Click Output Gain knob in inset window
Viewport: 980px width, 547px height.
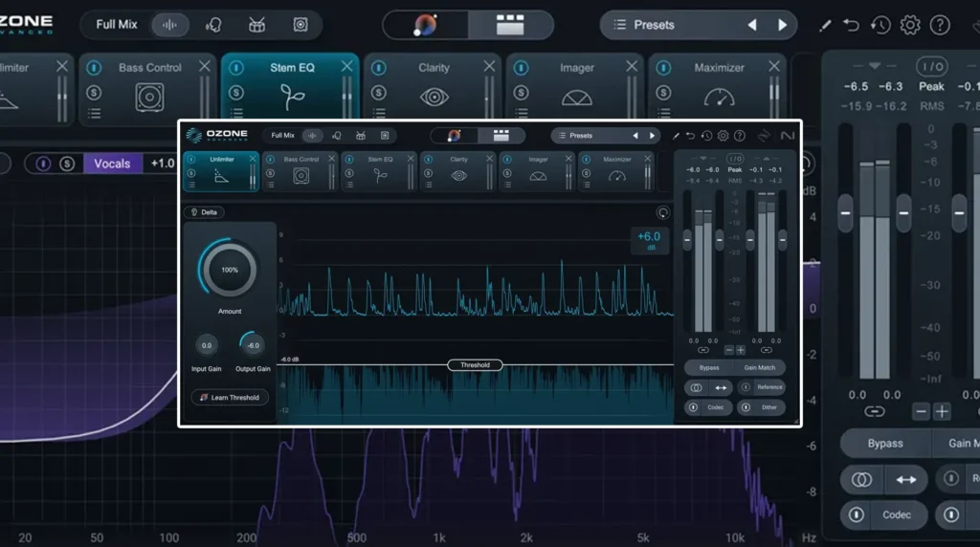point(253,345)
